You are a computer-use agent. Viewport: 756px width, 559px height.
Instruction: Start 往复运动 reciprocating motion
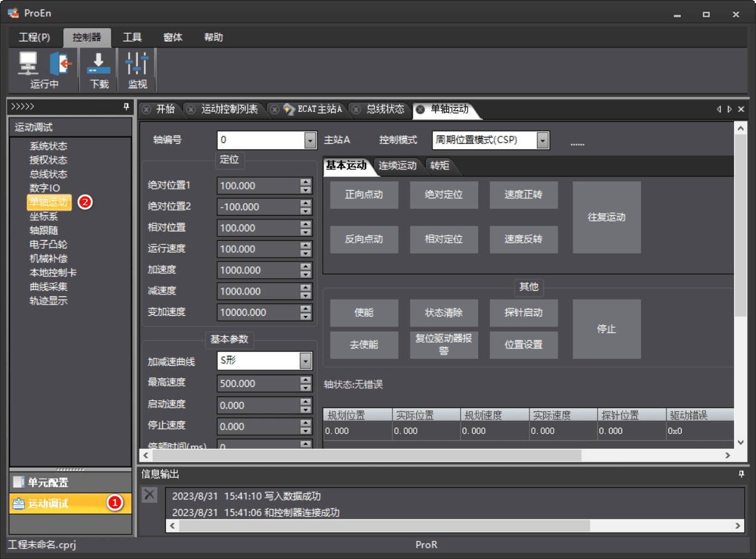(x=606, y=218)
